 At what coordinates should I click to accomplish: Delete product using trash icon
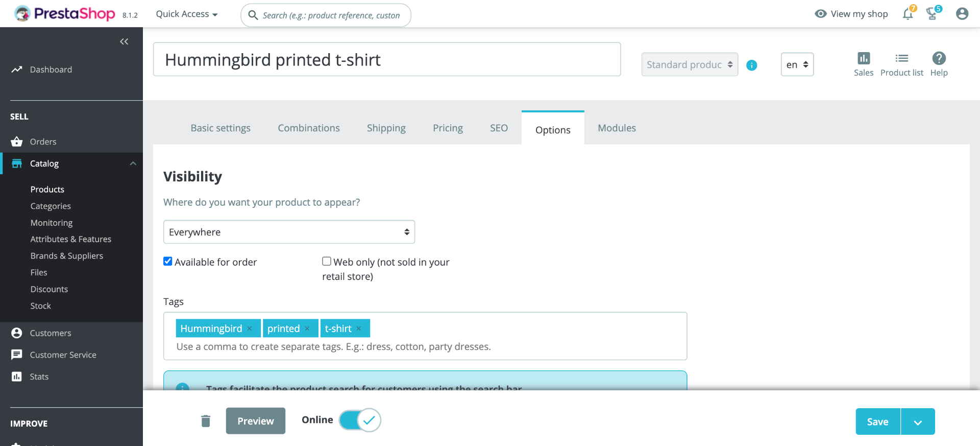pyautogui.click(x=206, y=421)
